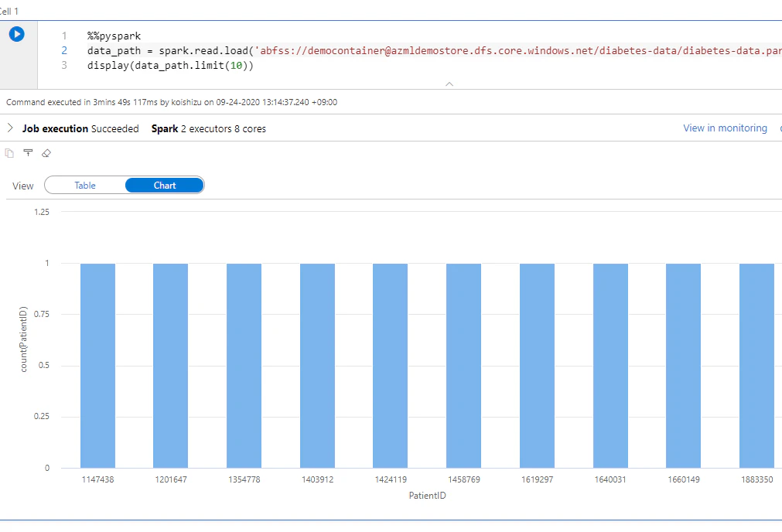Click the x-axis label 1660149
Image resolution: width=782 pixels, height=532 pixels.
point(684,479)
